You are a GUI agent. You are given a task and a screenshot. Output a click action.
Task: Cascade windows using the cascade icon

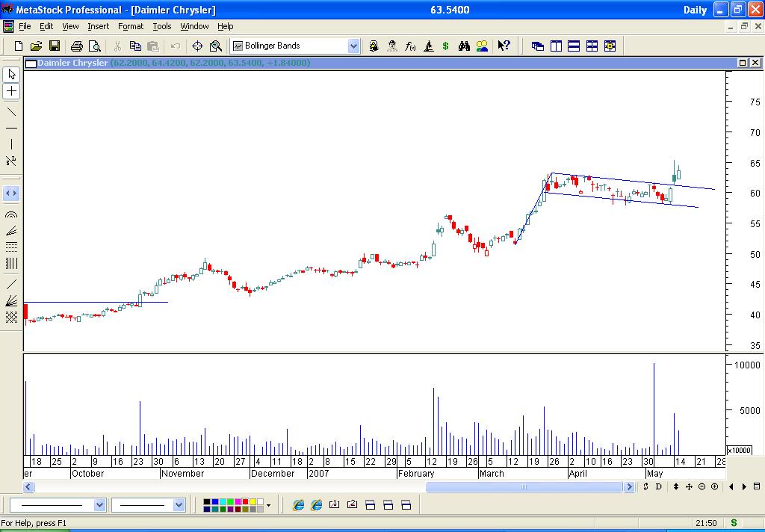538,46
